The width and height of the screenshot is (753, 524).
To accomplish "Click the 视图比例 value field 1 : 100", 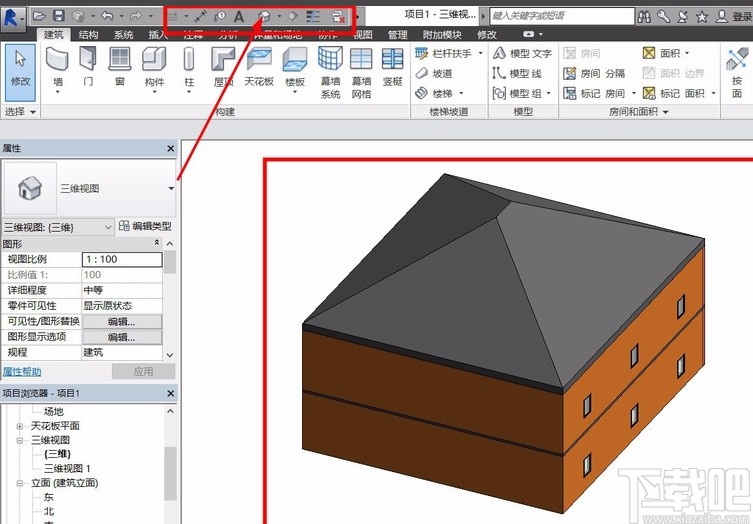I will [x=121, y=259].
